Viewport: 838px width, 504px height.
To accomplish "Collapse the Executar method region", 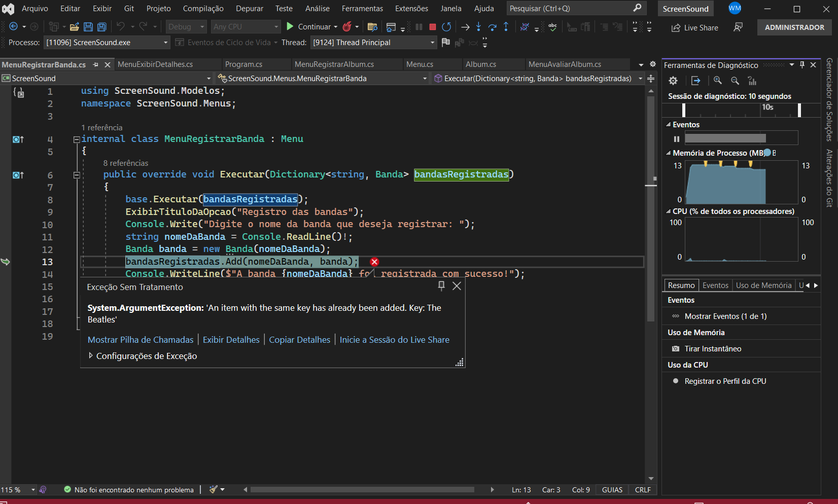I will 77,175.
